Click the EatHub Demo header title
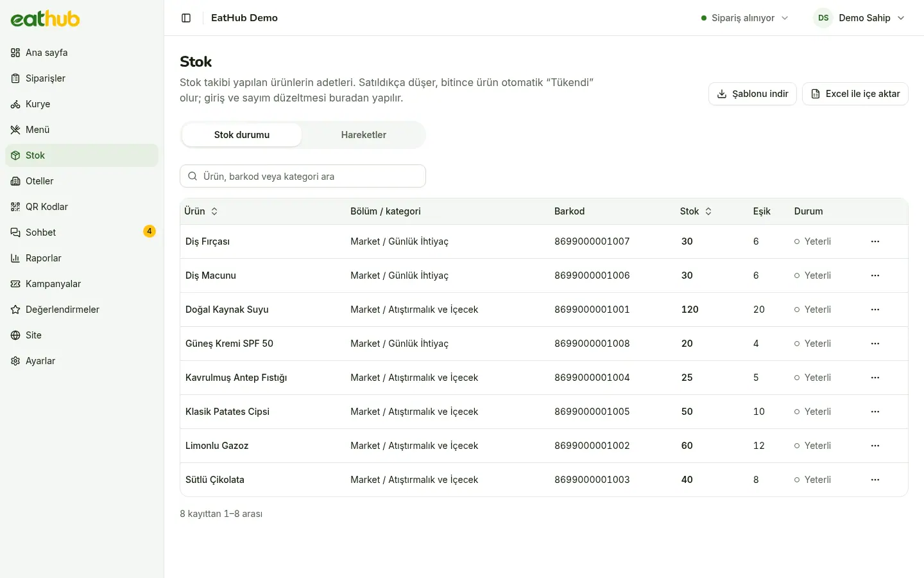Image resolution: width=924 pixels, height=578 pixels. coord(244,18)
